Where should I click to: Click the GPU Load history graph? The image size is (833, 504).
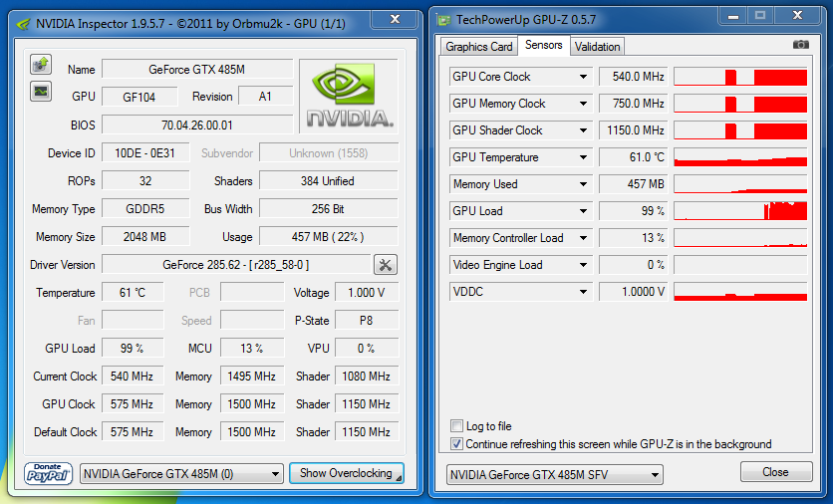point(740,211)
